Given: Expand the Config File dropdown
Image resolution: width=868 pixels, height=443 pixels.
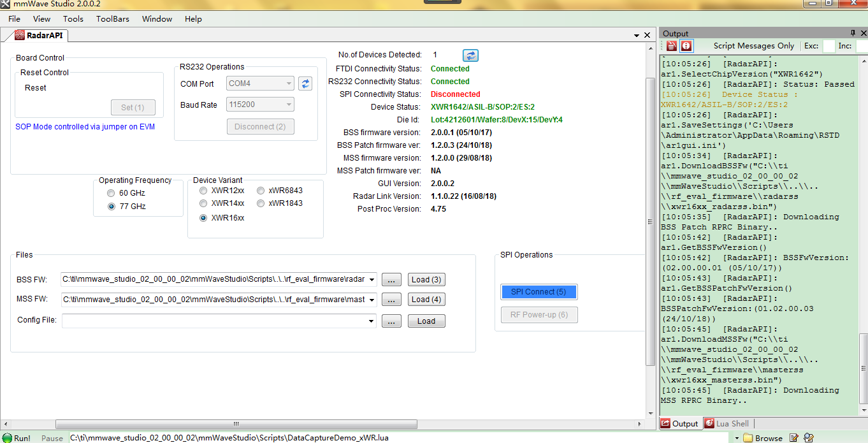Looking at the screenshot, I should tap(372, 321).
